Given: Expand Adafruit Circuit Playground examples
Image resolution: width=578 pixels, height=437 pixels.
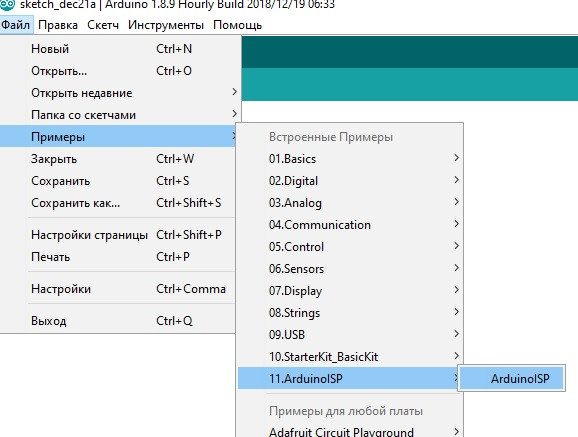Looking at the screenshot, I should [350, 431].
